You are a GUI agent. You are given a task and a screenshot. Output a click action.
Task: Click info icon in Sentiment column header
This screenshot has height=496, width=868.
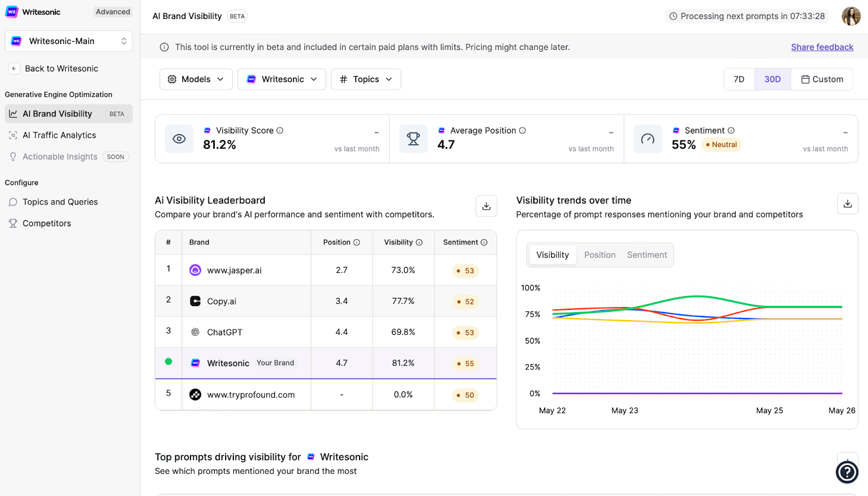point(484,243)
